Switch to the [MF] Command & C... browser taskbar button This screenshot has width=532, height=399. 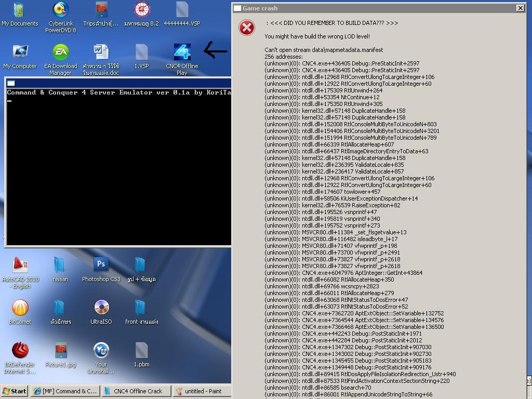65,391
